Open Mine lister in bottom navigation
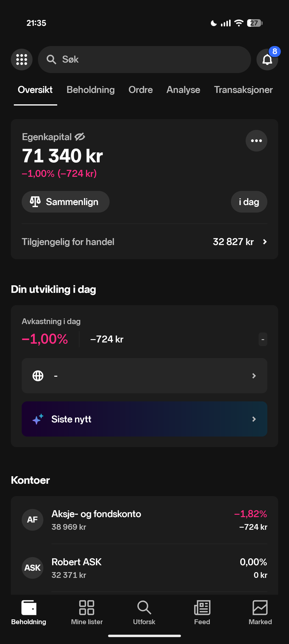 click(x=87, y=612)
